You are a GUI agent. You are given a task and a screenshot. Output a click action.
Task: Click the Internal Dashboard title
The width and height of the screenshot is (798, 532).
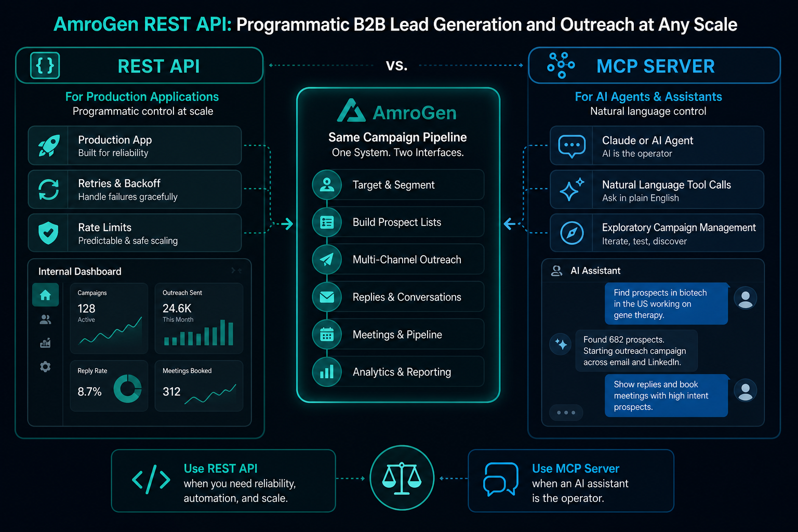point(79,271)
